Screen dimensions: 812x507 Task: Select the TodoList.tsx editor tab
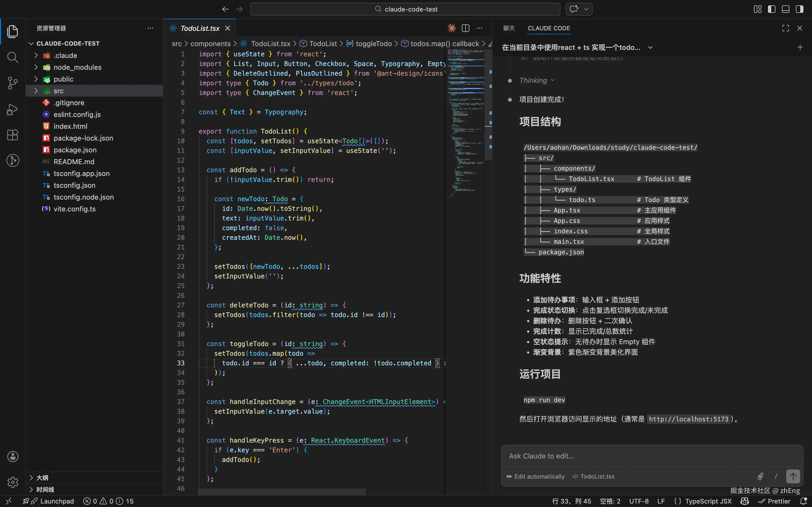tap(200, 28)
